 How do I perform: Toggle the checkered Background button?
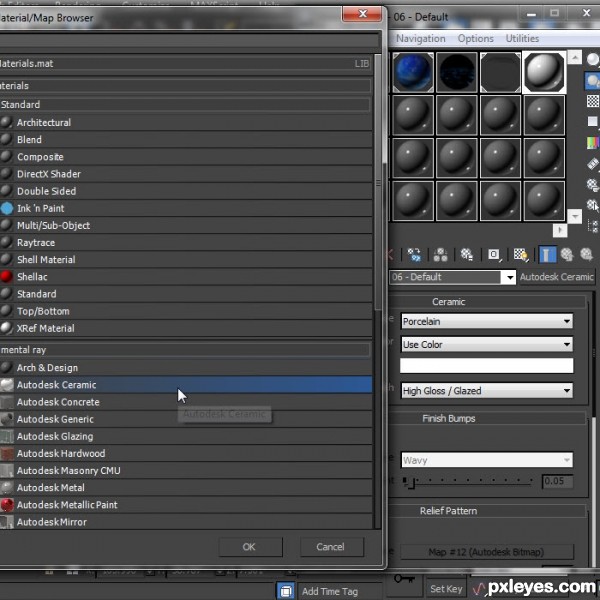pyautogui.click(x=593, y=101)
